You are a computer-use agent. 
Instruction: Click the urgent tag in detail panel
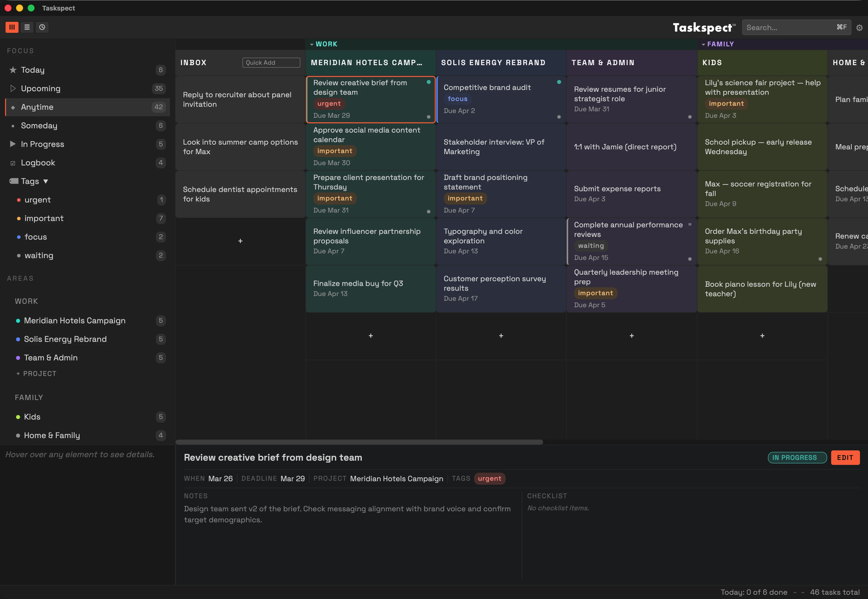coord(490,478)
